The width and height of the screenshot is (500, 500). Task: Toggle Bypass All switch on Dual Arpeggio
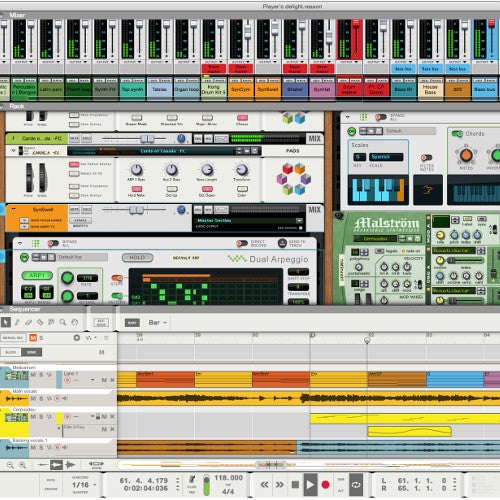coord(53,243)
